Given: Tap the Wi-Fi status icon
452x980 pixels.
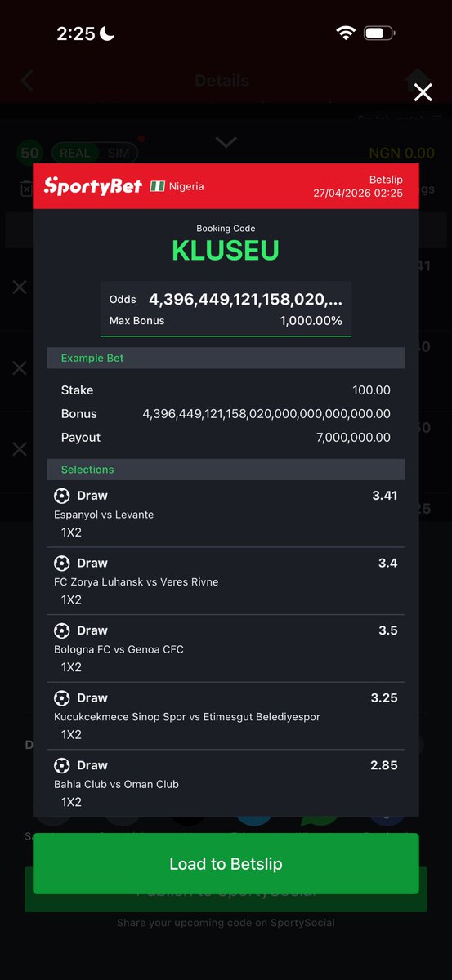Looking at the screenshot, I should [x=345, y=33].
